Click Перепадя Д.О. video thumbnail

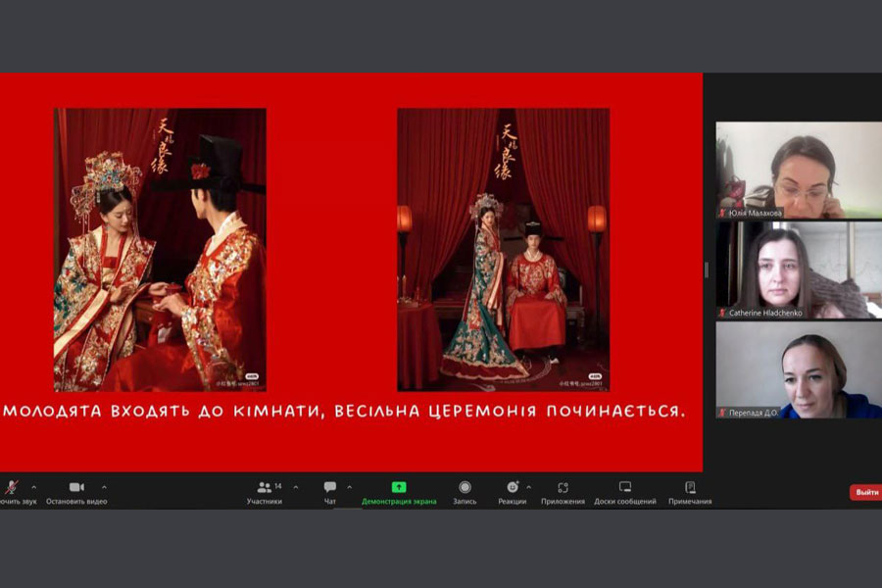[x=798, y=369]
